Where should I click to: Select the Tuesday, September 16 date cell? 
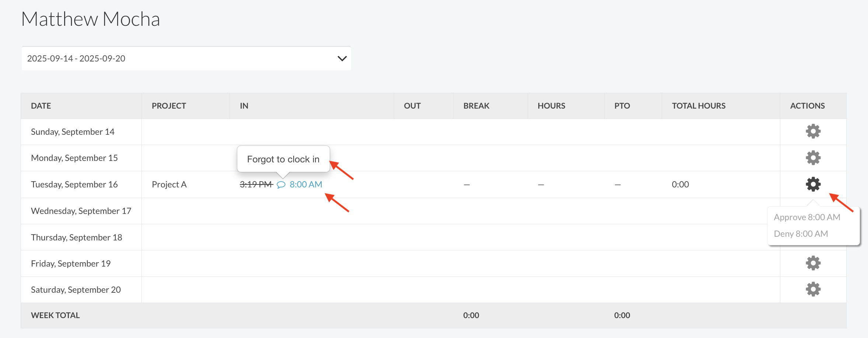point(74,184)
